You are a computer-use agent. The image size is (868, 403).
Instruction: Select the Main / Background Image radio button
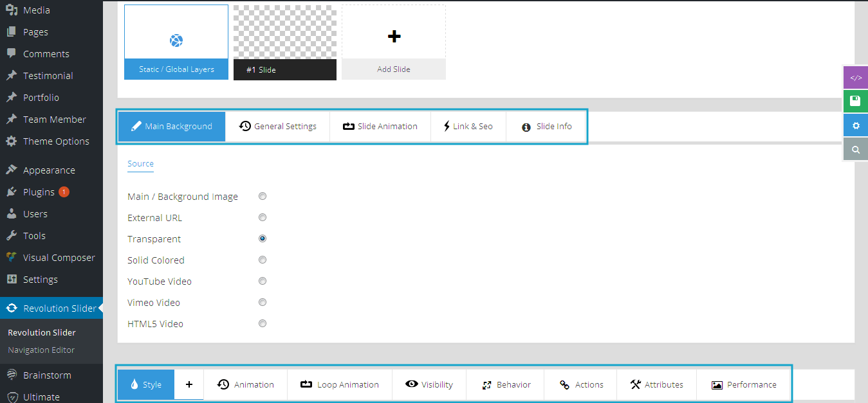(x=263, y=197)
